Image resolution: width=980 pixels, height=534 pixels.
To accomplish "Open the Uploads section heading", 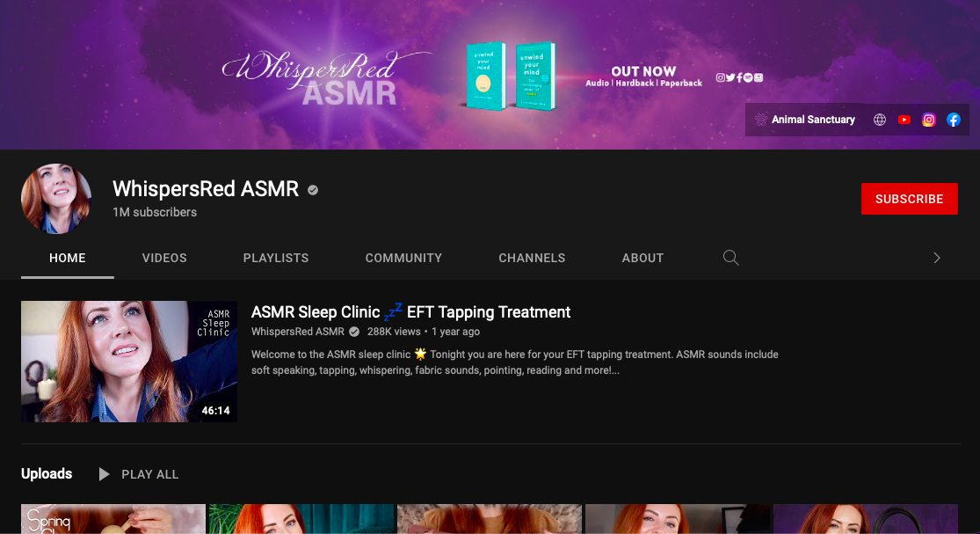I will click(x=47, y=474).
